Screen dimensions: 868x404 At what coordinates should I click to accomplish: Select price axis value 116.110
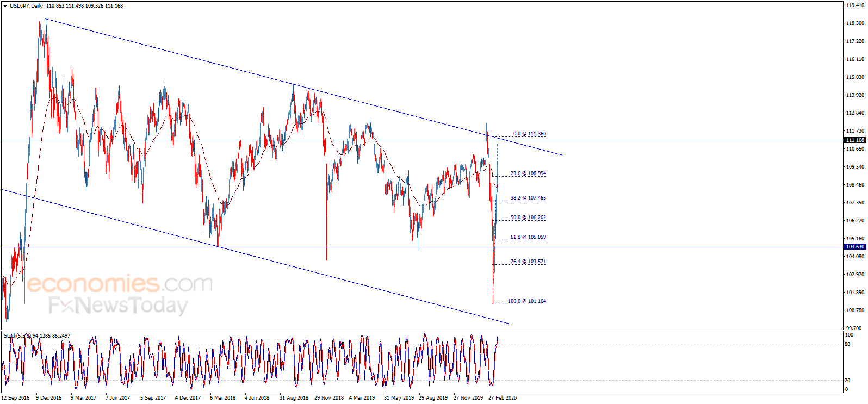coord(855,59)
